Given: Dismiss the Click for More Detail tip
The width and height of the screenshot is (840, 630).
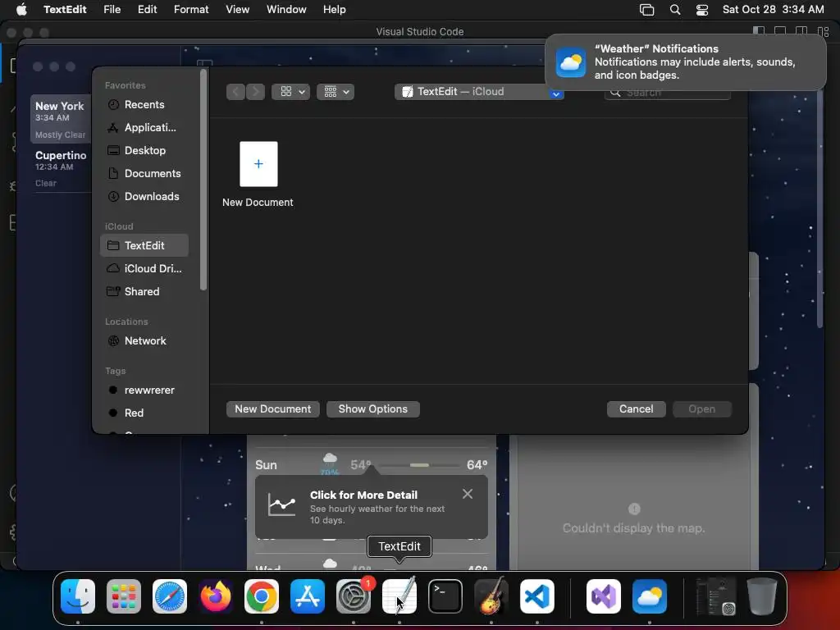Looking at the screenshot, I should click(x=467, y=494).
